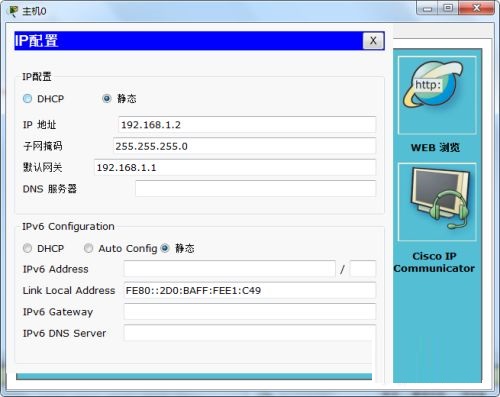The width and height of the screenshot is (500, 397).
Task: Maximize the 主机0 window
Action: 448,8
